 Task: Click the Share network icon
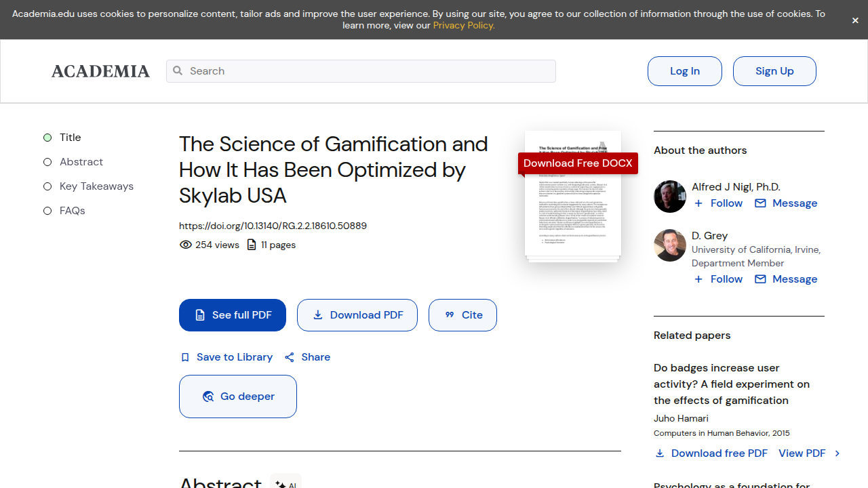point(290,357)
